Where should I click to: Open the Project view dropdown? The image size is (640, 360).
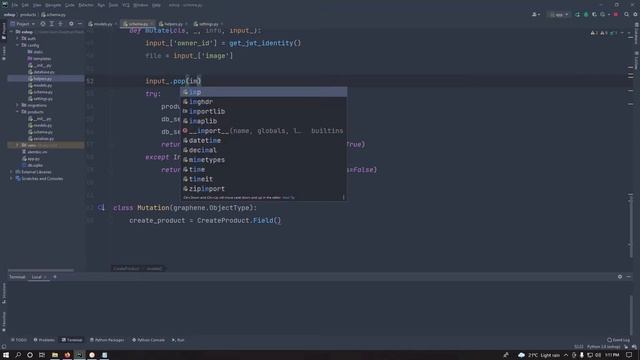pyautogui.click(x=23, y=24)
